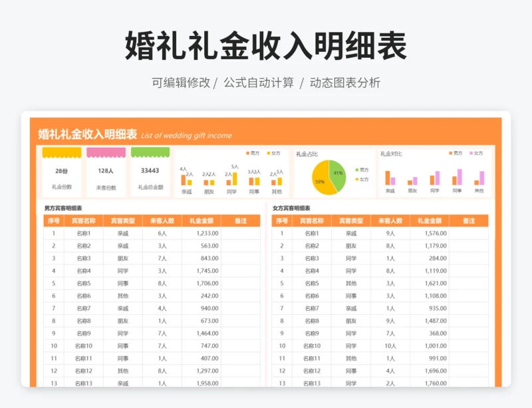Click the 33443 total gift amount card
The image size is (532, 408).
150,172
